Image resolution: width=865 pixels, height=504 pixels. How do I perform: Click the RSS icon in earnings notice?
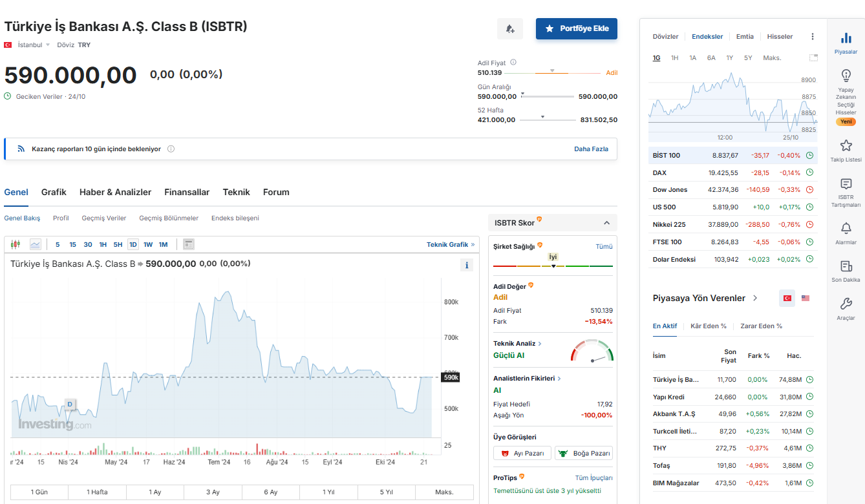tap(21, 149)
